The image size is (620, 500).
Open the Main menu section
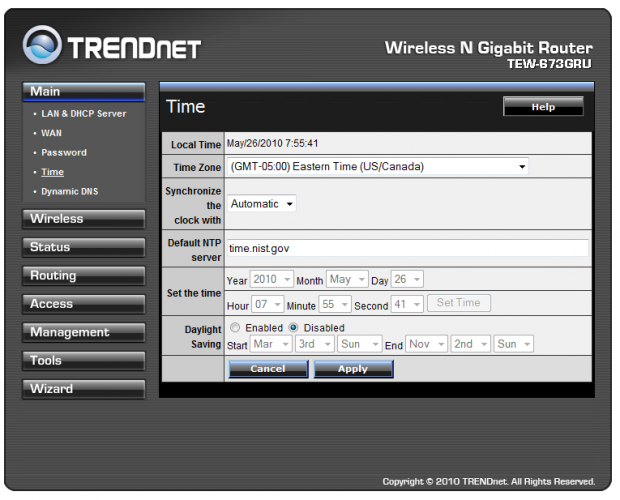[84, 92]
